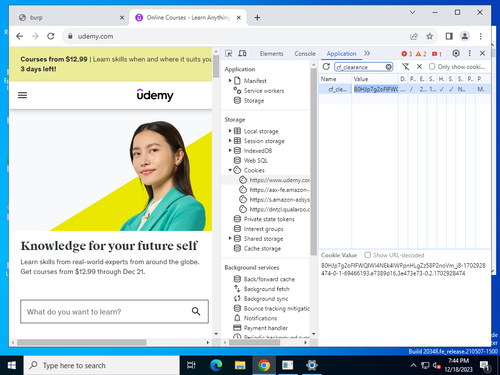The width and height of the screenshot is (500, 375).
Task: Refresh the cookies table
Action: click(x=326, y=67)
